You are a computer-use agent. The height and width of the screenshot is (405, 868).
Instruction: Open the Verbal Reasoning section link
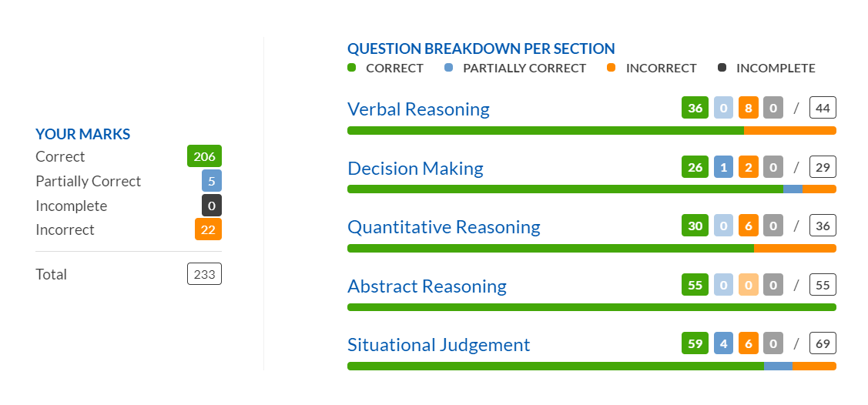tap(418, 109)
